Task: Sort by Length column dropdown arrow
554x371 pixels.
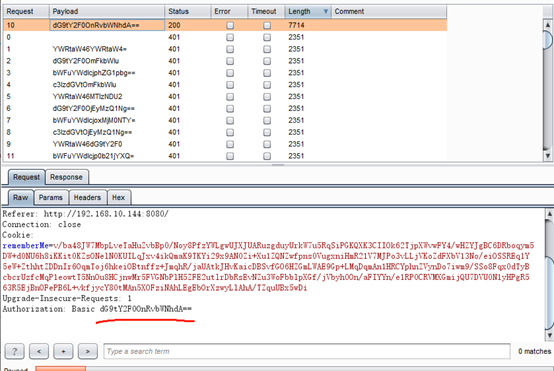Action: pyautogui.click(x=325, y=11)
